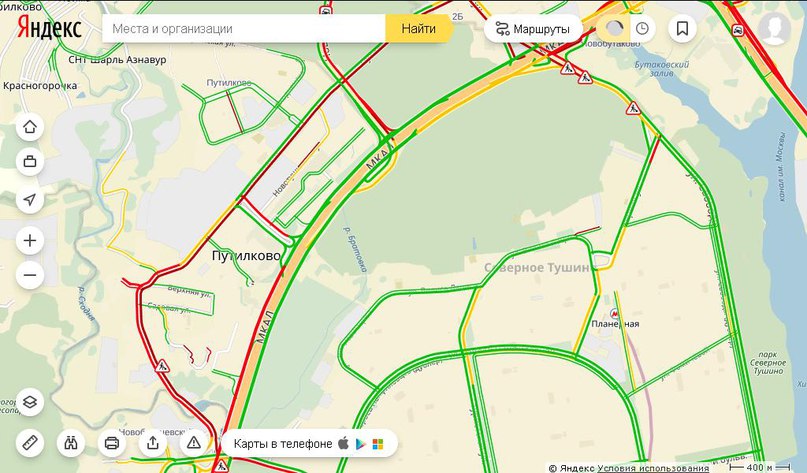Focus the Места и организации search field
Screen dimensions: 807x473
[x=244, y=28]
